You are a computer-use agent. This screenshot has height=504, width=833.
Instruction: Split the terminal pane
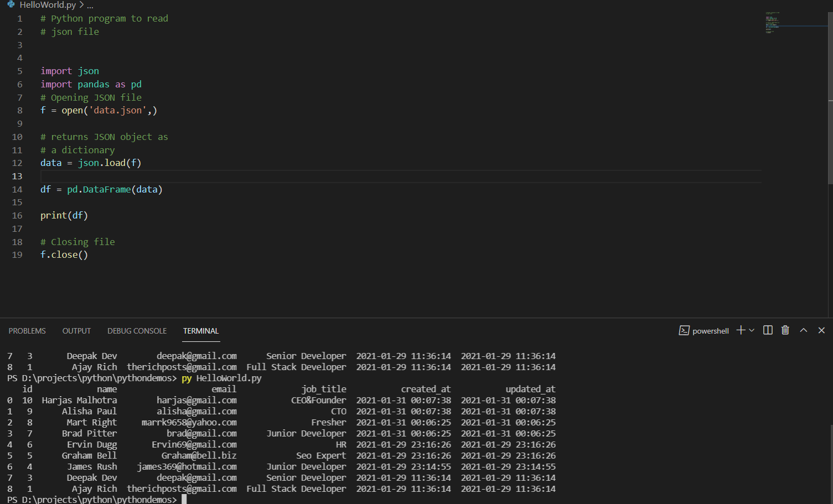[768, 330]
